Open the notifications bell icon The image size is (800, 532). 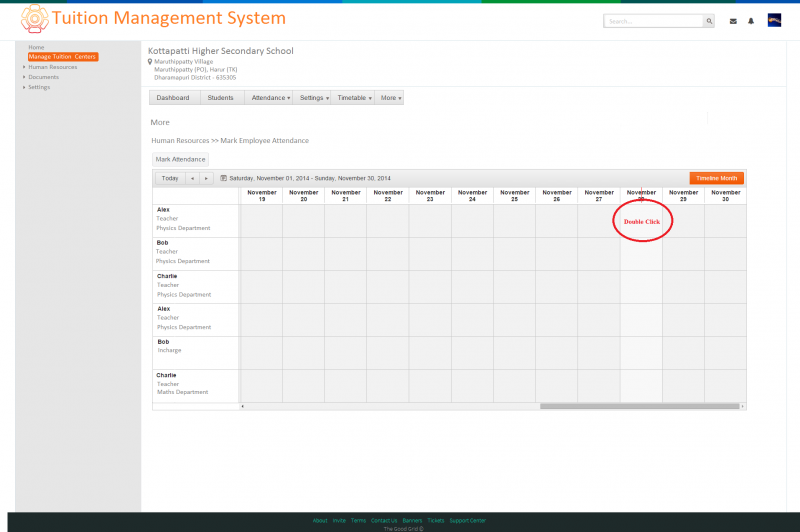751,21
